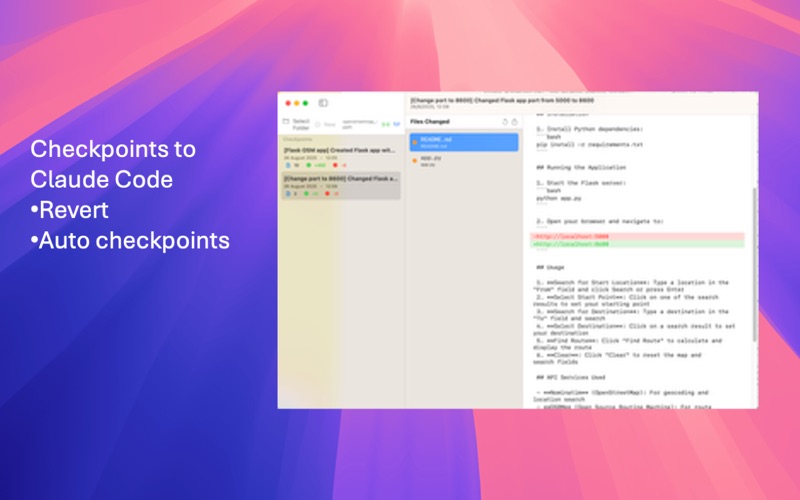800x500 pixels.
Task: Click the red deletions dot on Change port checkpoint
Action: click(x=327, y=194)
